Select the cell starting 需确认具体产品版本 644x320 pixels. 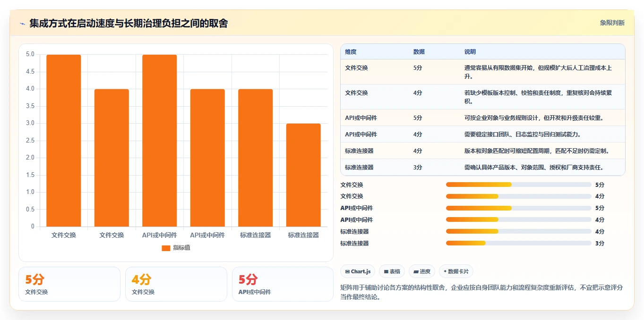click(542, 167)
